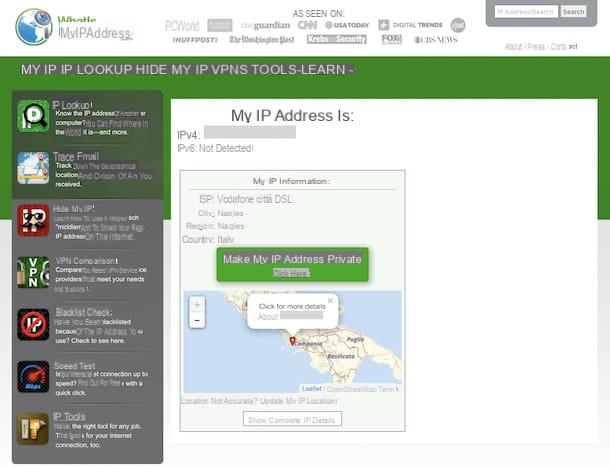Click the FOX logo
The image size is (610, 467).
tap(391, 39)
